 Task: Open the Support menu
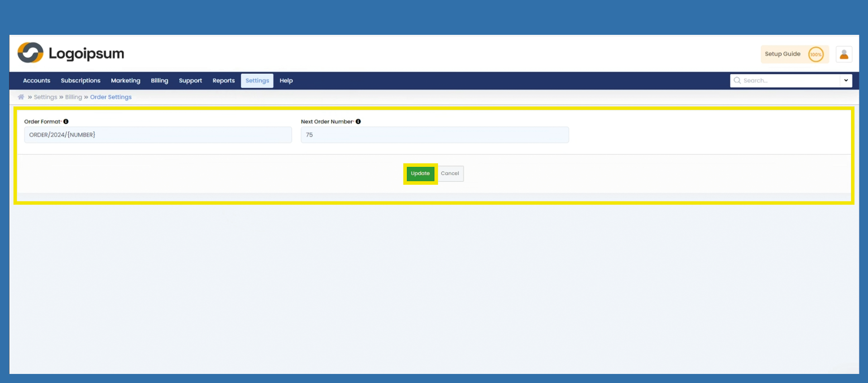(x=190, y=81)
